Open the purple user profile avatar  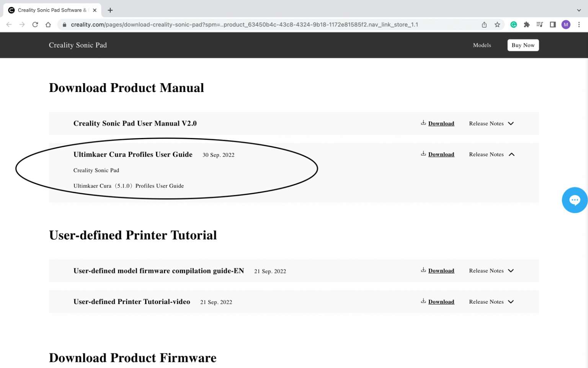[x=566, y=25]
